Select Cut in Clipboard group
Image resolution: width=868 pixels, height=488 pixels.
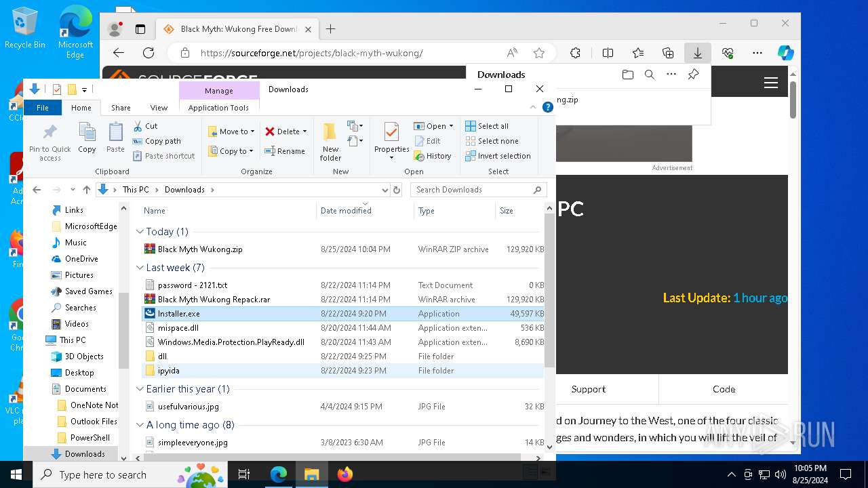[145, 126]
